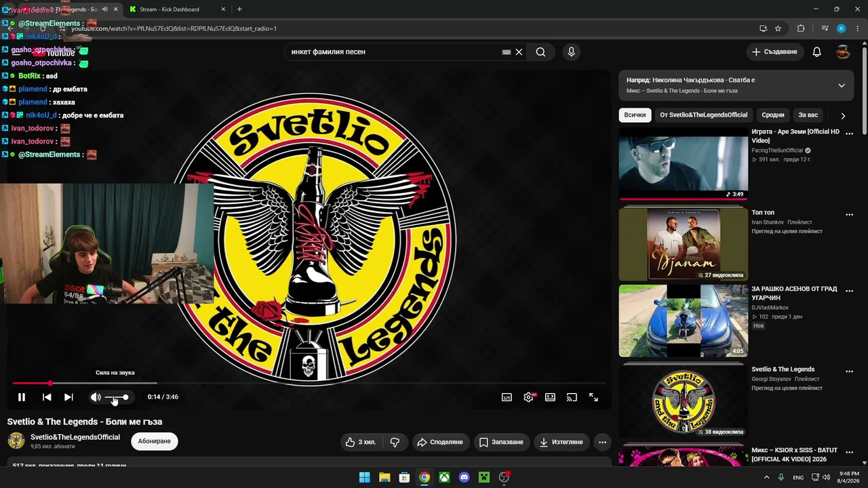The height and width of the screenshot is (488, 868).
Task: Bookmark this page with the star
Action: point(778,28)
